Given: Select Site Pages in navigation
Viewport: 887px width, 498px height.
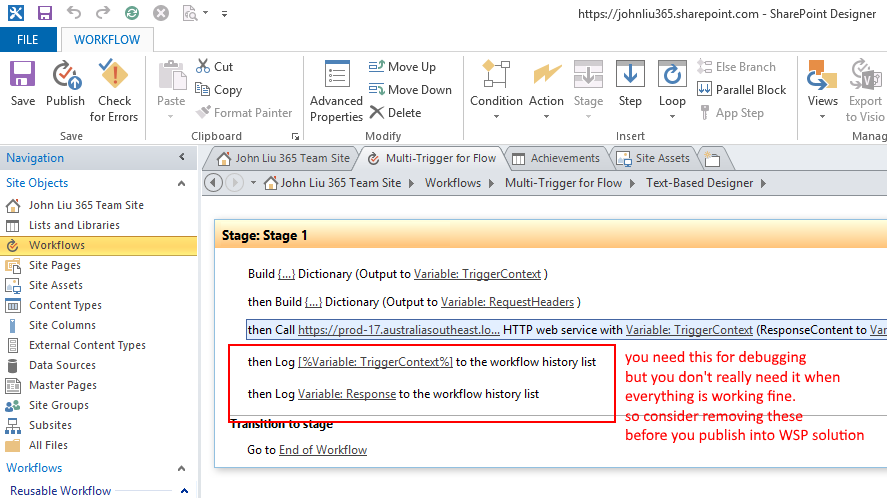Looking at the screenshot, I should pos(55,265).
